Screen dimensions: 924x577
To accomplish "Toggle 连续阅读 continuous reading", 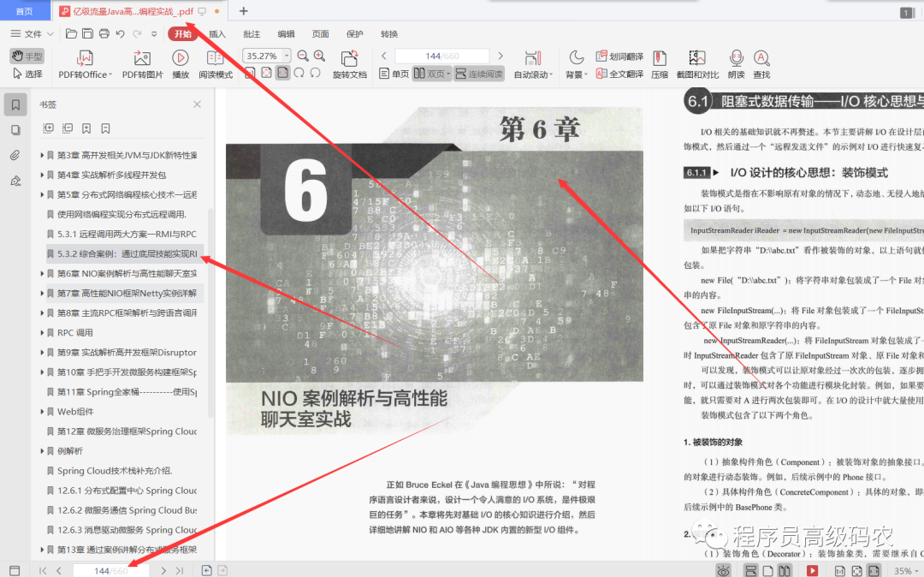I will pos(479,74).
